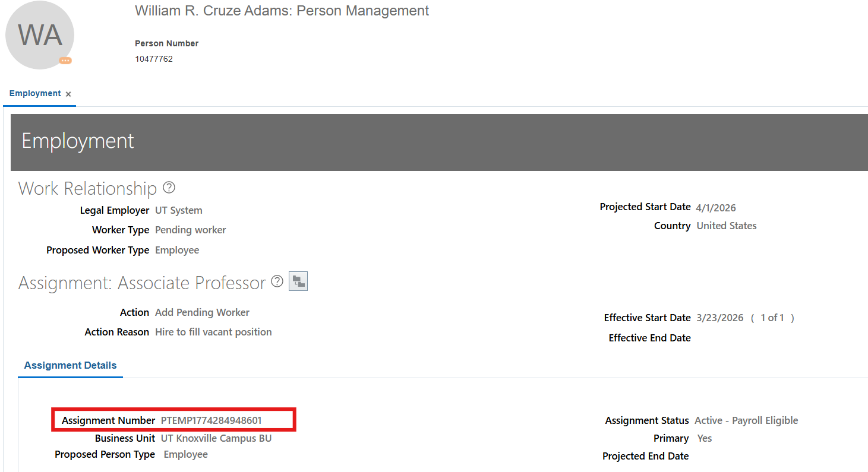Click Hire to fill vacant position
The image size is (868, 472).
pos(214,332)
